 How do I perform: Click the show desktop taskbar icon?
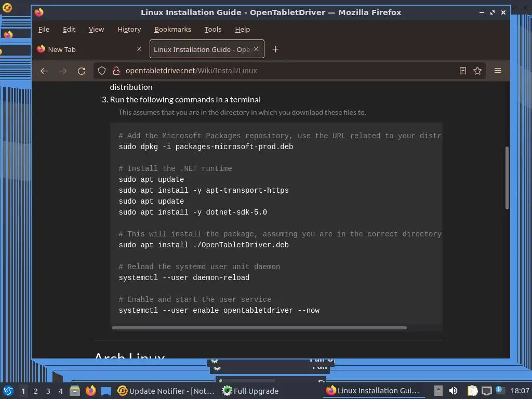click(x=106, y=391)
